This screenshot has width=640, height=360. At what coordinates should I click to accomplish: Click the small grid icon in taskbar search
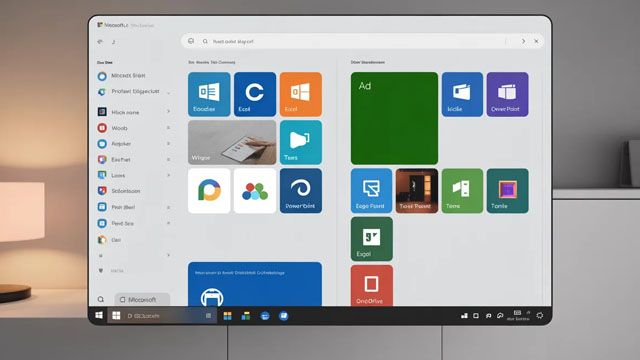click(208, 316)
